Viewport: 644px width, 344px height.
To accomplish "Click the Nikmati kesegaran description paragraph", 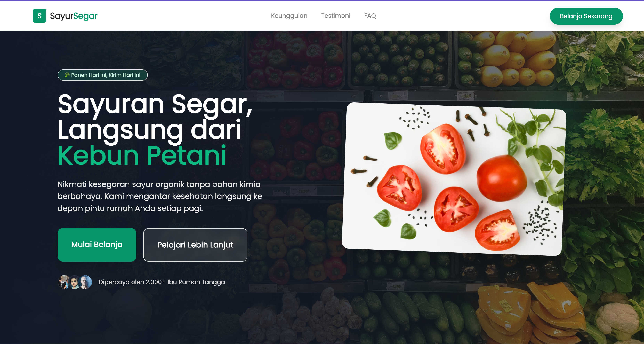I will point(160,196).
